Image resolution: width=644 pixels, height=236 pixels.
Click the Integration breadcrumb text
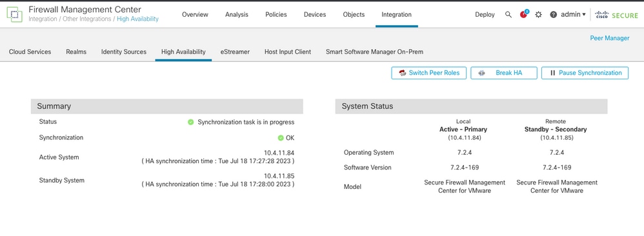(x=43, y=19)
